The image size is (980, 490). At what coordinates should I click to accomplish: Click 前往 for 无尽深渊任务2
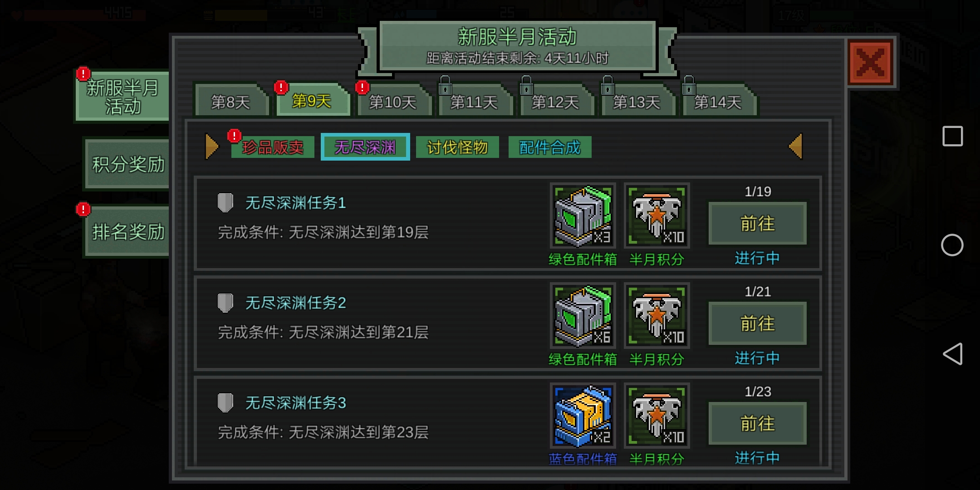(758, 323)
